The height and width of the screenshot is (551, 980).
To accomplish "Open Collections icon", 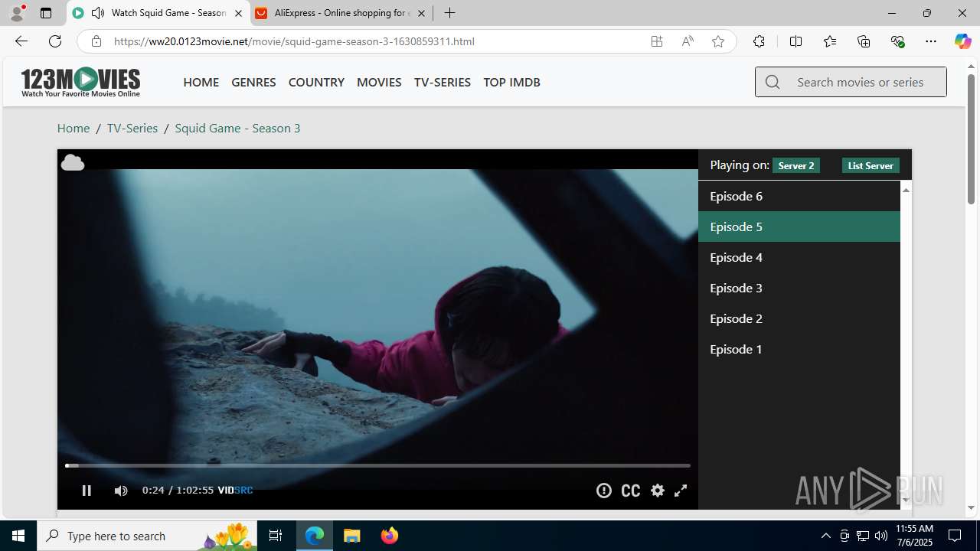I will [x=864, y=41].
